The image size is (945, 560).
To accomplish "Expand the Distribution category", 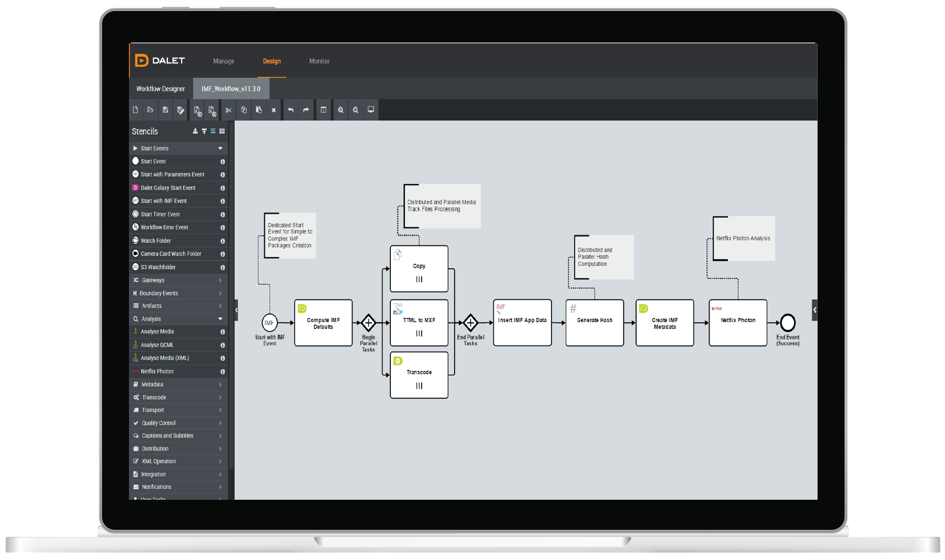I will point(178,448).
